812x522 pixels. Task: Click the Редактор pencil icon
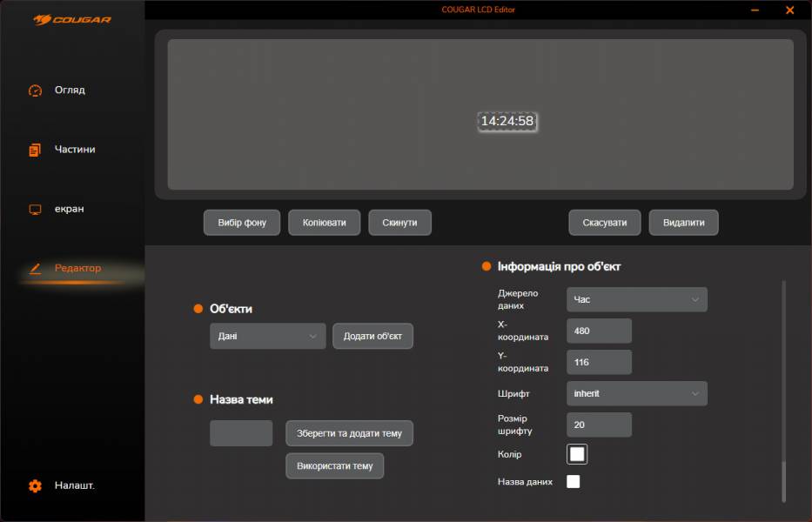point(35,269)
